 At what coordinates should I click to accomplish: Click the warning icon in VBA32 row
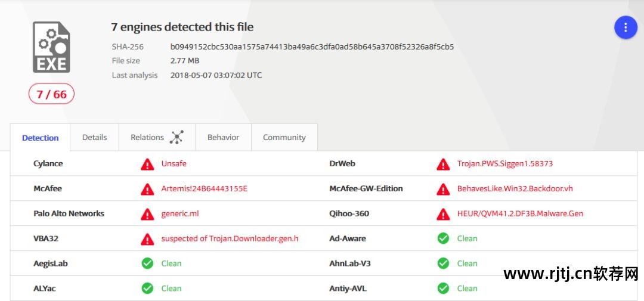click(147, 239)
